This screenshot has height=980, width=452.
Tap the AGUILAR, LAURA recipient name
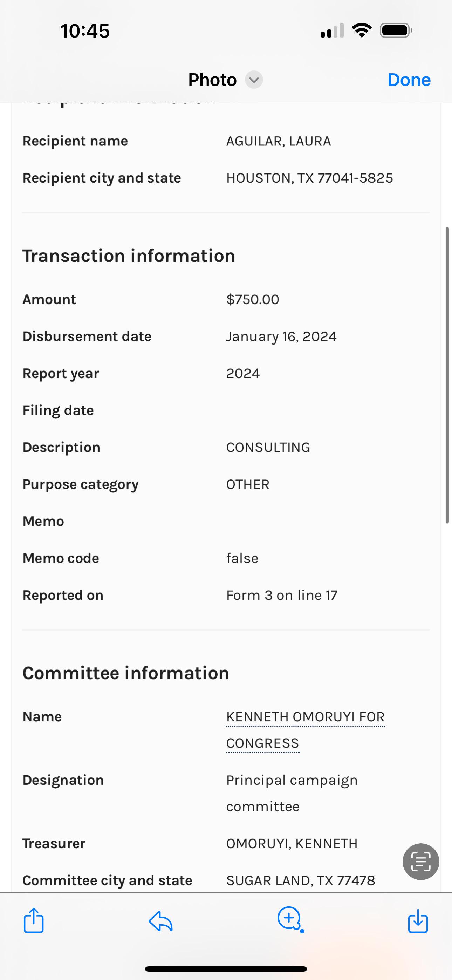(279, 141)
